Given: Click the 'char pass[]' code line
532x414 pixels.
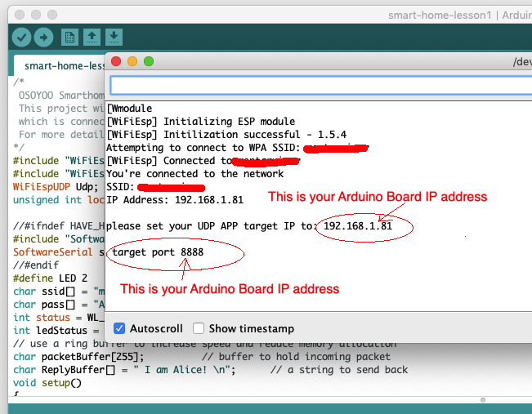Looking at the screenshot, I should pos(59,305).
